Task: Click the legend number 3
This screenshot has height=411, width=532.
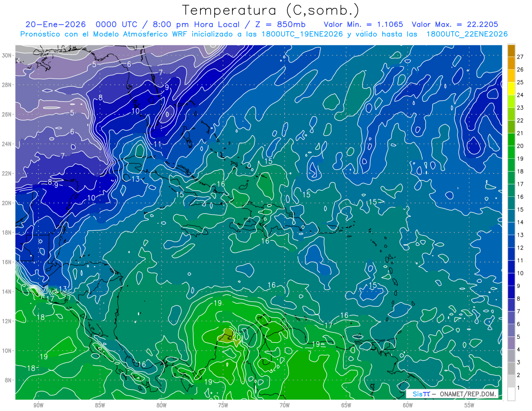Action: (519, 363)
